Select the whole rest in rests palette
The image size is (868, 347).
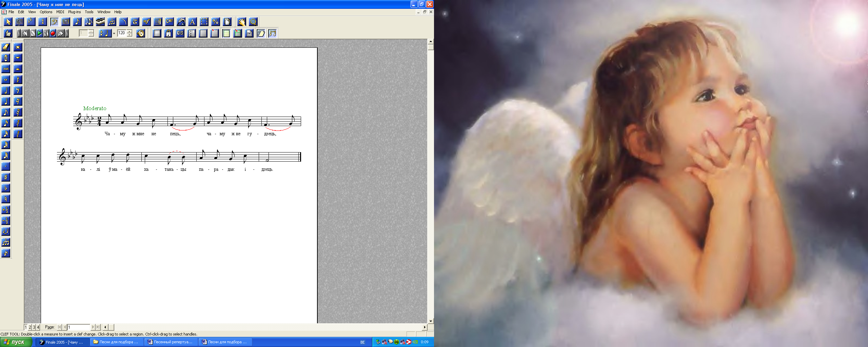(x=18, y=58)
